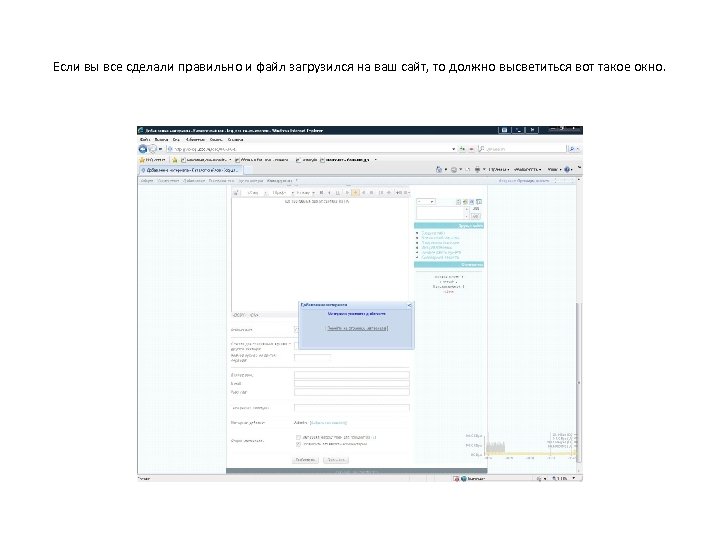The image size is (720, 540).
Task: Click the browser address bar field
Action: click(308, 149)
